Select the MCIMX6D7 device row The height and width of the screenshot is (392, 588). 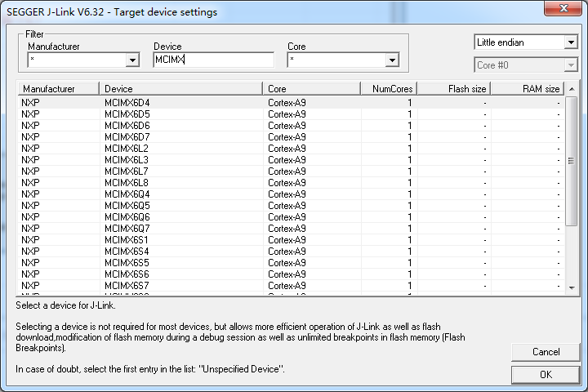(x=291, y=137)
